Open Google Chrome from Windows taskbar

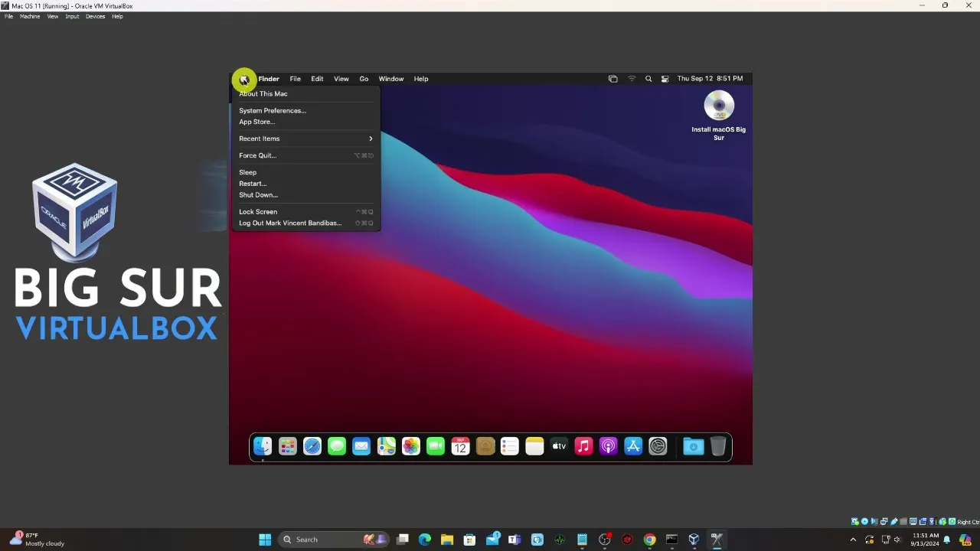point(649,540)
